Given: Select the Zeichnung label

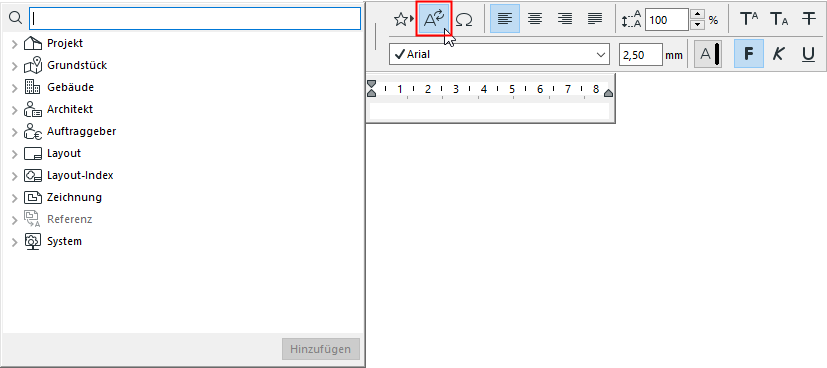Looking at the screenshot, I should pos(74,197).
